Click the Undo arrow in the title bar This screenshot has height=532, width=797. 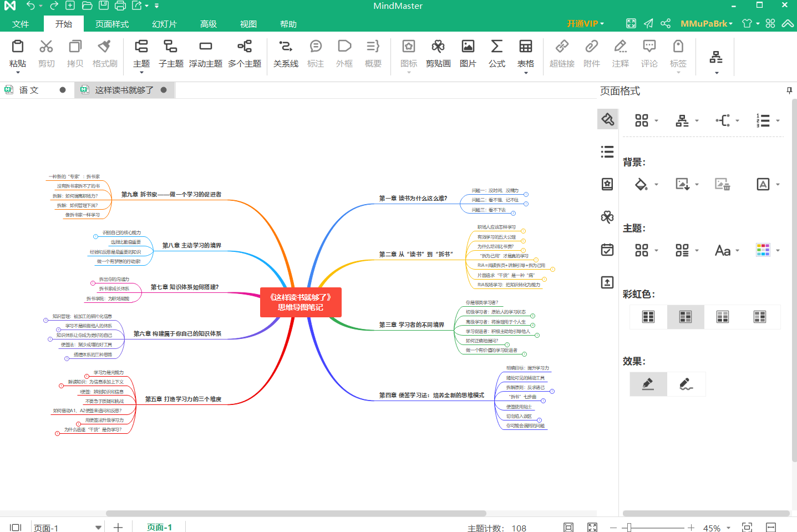click(30, 6)
